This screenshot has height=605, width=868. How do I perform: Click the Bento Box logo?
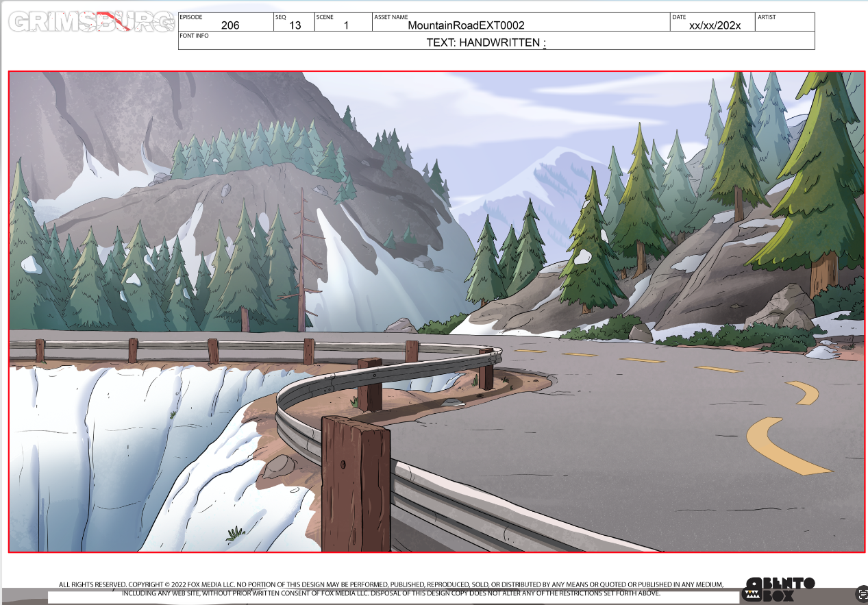pyautogui.click(x=780, y=589)
